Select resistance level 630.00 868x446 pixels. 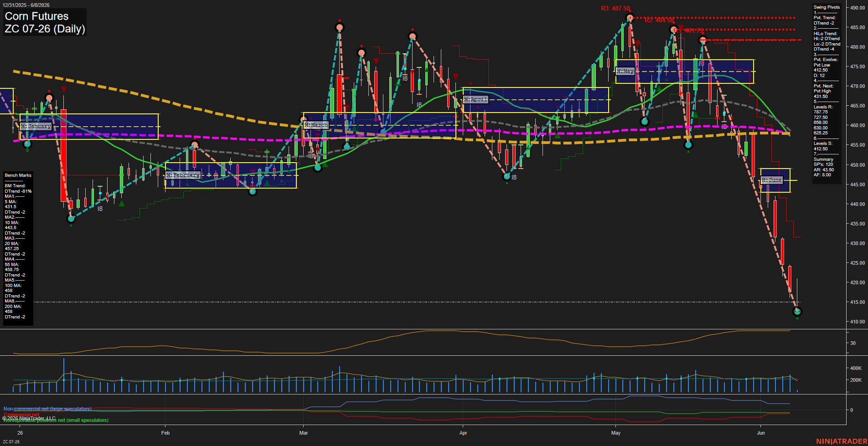coord(821,128)
